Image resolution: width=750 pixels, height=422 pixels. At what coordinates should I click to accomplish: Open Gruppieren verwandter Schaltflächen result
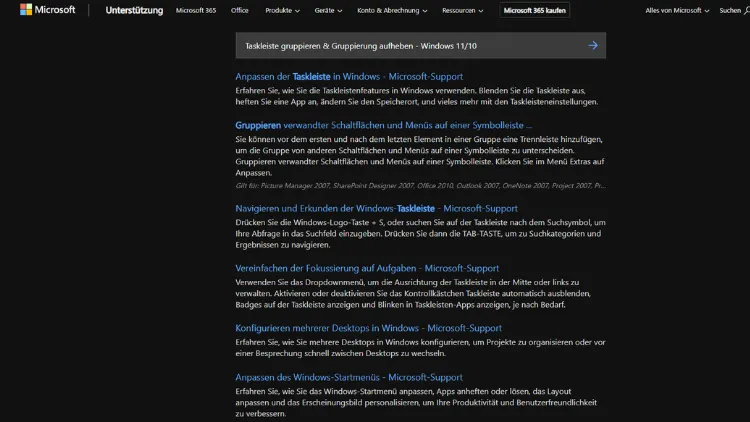pyautogui.click(x=383, y=125)
